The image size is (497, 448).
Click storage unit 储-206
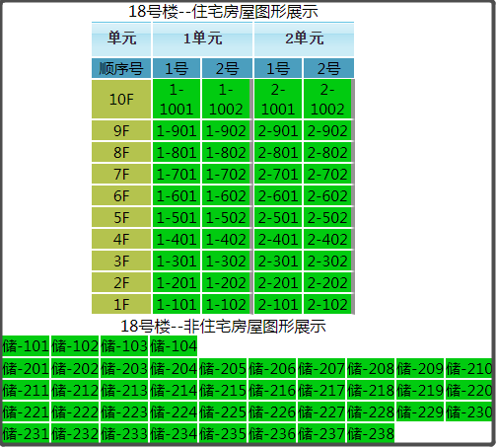click(x=272, y=368)
